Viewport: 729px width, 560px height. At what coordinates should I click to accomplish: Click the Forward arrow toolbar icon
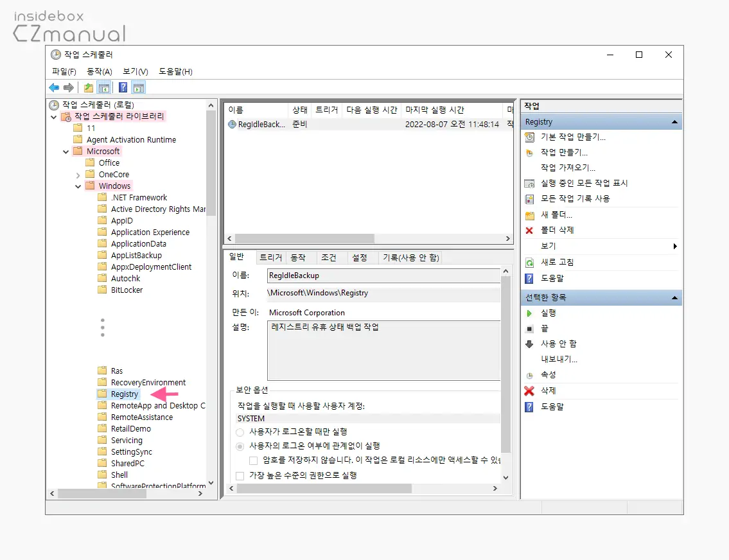pyautogui.click(x=68, y=87)
